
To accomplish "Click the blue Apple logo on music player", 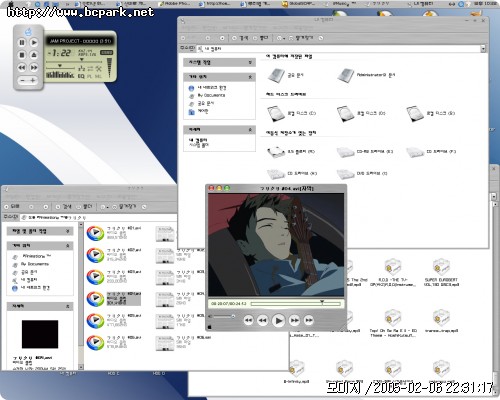I will pos(28,32).
